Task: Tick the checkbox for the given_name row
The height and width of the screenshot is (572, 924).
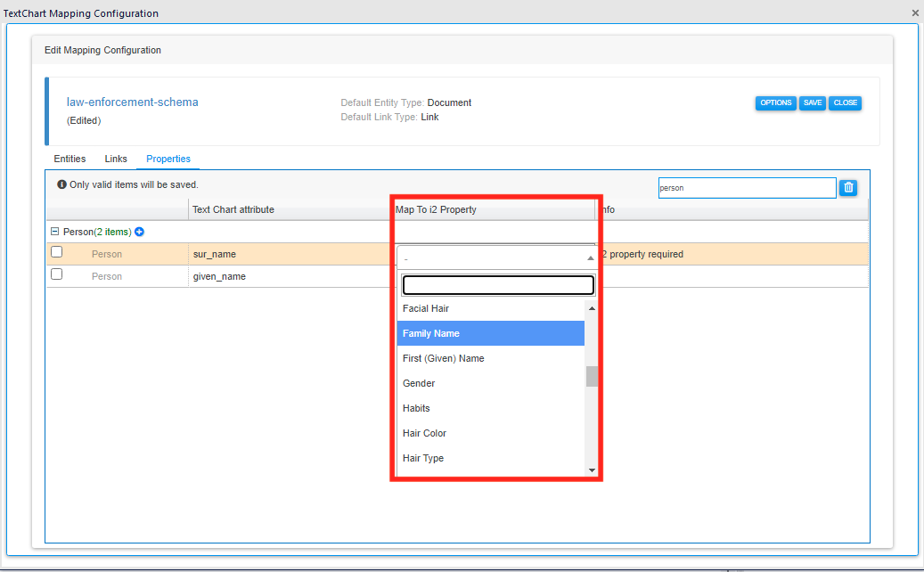Action: (x=57, y=275)
